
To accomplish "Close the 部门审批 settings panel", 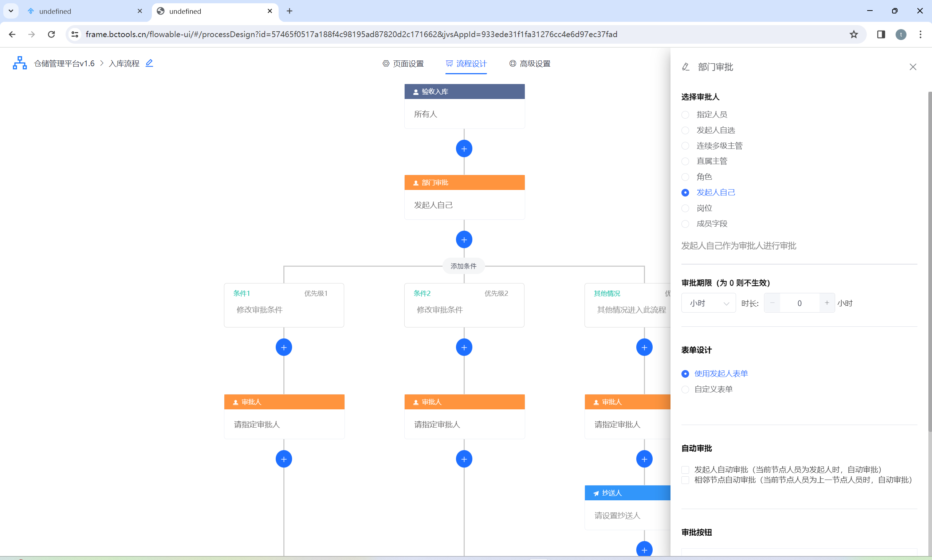I will (x=913, y=67).
